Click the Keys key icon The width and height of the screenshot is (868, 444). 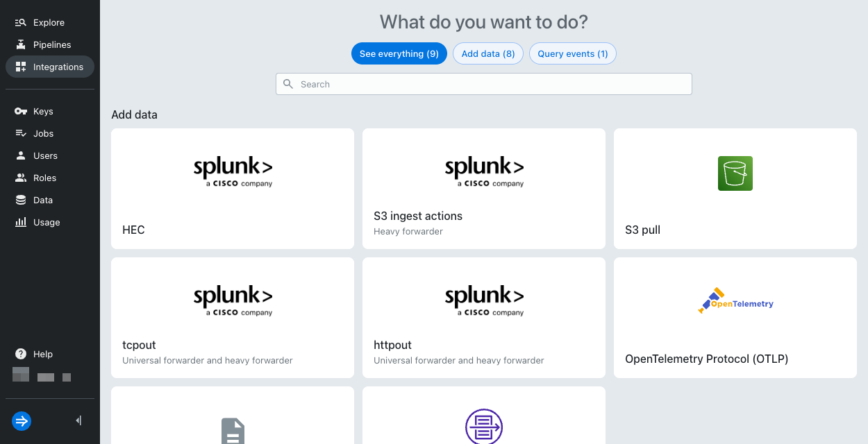coord(21,111)
